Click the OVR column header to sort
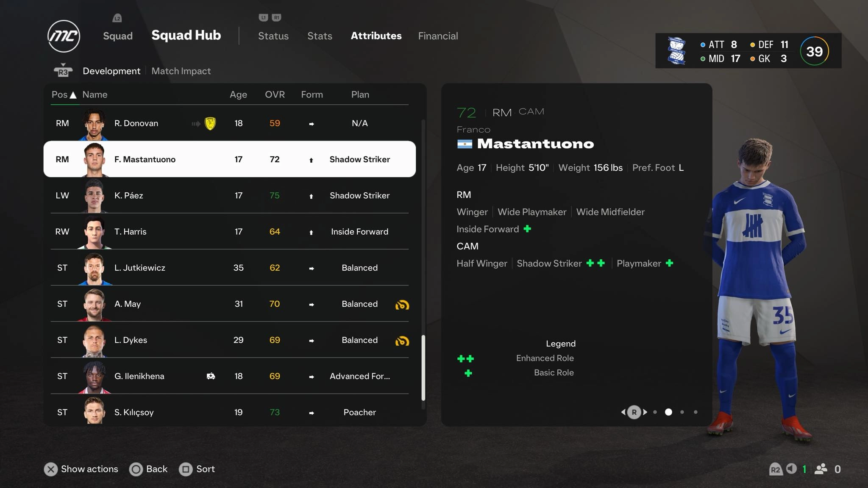Viewport: 868px width, 488px height. tap(274, 94)
